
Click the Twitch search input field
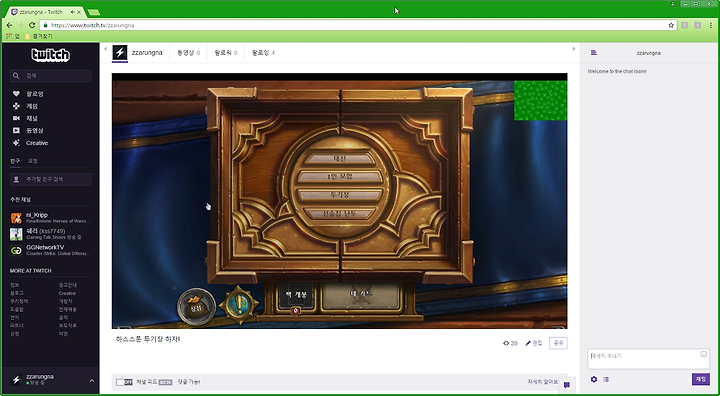[x=51, y=76]
